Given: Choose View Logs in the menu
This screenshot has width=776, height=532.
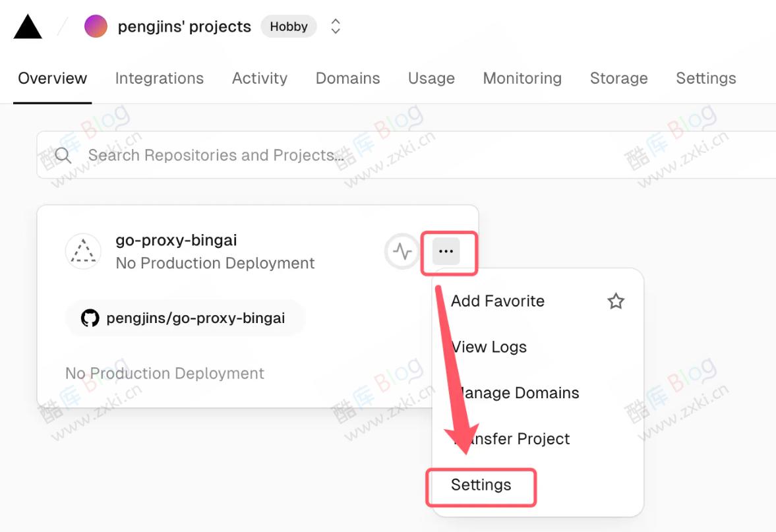Looking at the screenshot, I should [x=488, y=347].
